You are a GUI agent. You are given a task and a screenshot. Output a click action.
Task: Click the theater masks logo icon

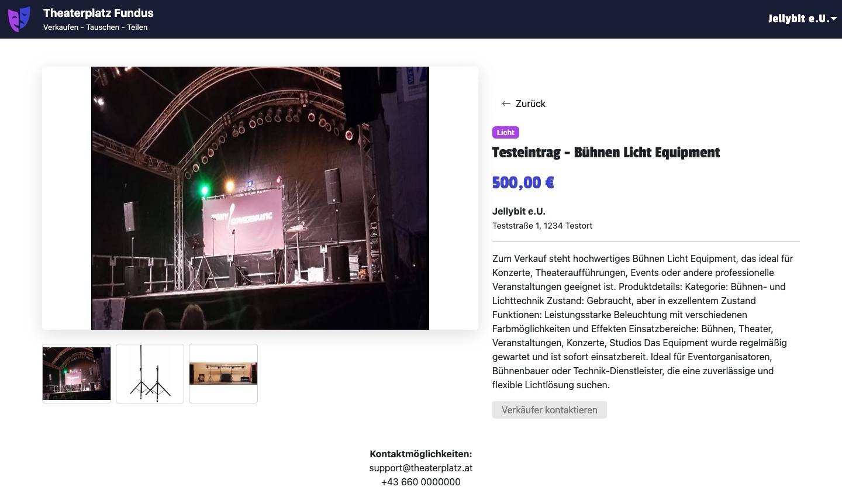(19, 19)
